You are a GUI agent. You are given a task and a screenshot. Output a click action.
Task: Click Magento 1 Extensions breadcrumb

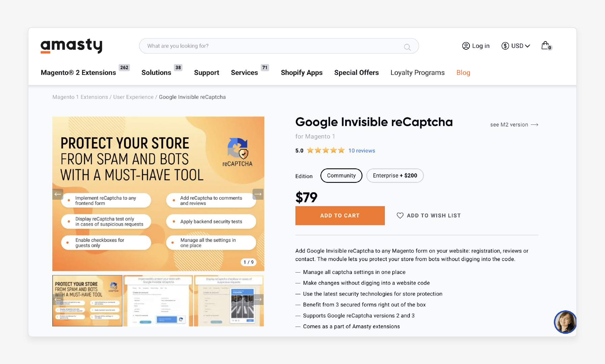tap(80, 97)
